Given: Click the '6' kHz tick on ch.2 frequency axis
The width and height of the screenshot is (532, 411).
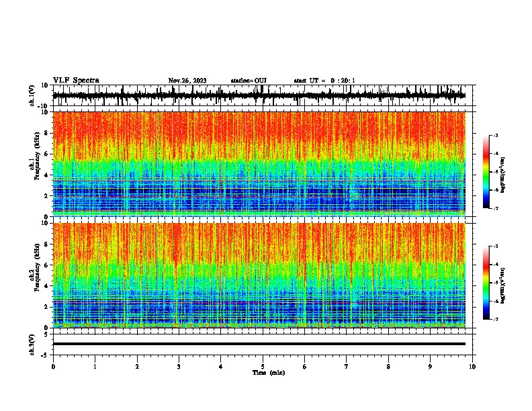Looking at the screenshot, I should 46,265.
